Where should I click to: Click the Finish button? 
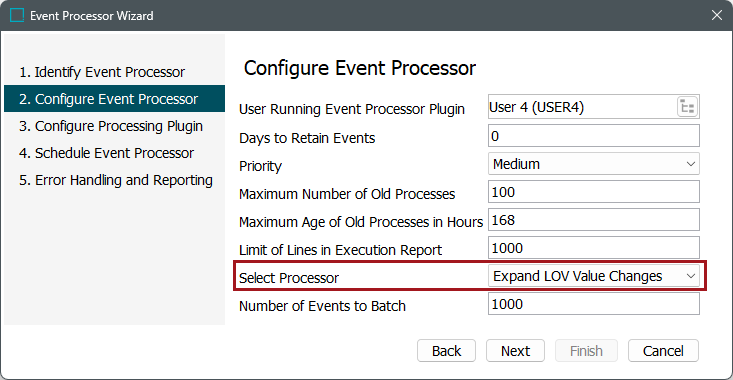tap(586, 351)
